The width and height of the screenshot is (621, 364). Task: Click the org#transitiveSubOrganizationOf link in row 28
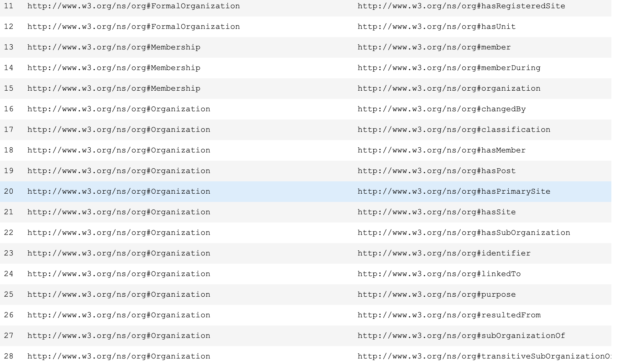[484, 356]
